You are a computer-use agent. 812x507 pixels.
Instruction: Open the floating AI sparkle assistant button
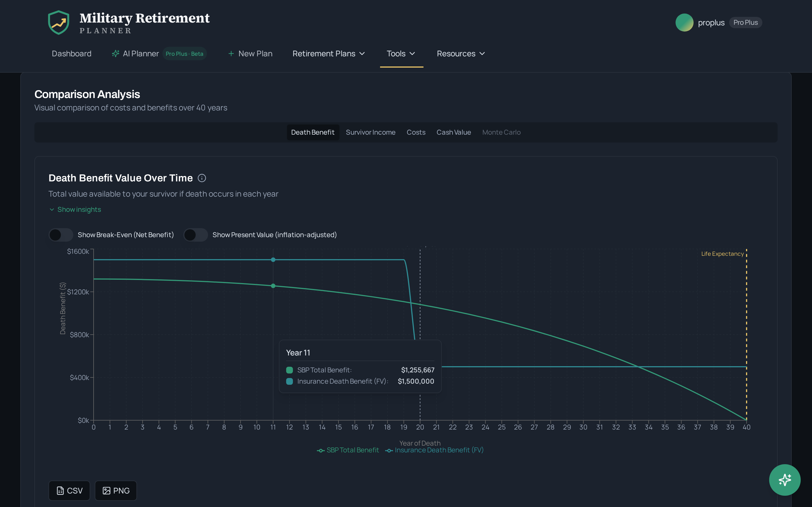click(784, 479)
